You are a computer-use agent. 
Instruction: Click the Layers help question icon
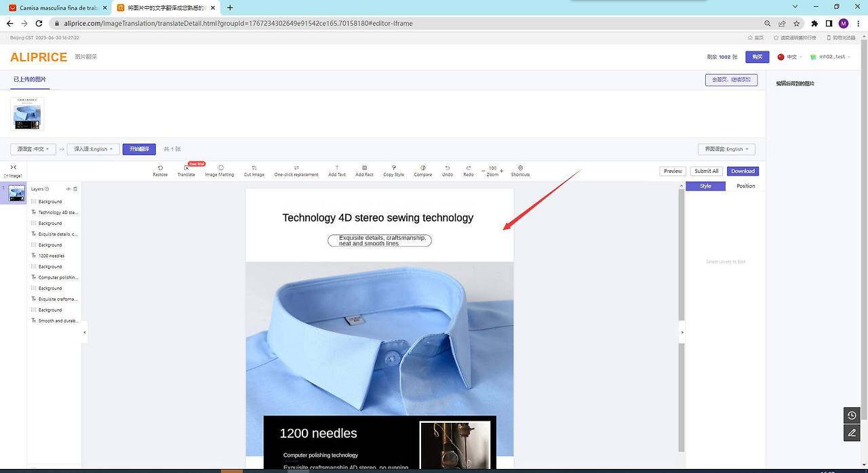47,189
